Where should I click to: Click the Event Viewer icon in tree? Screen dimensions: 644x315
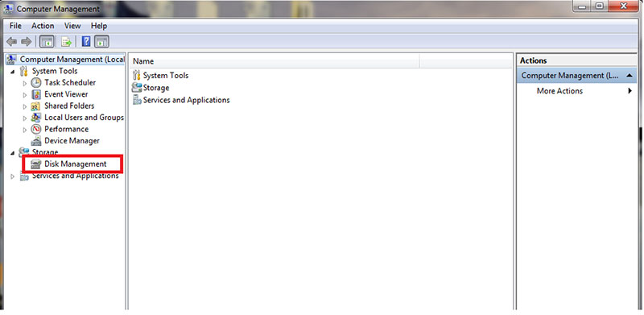(36, 94)
